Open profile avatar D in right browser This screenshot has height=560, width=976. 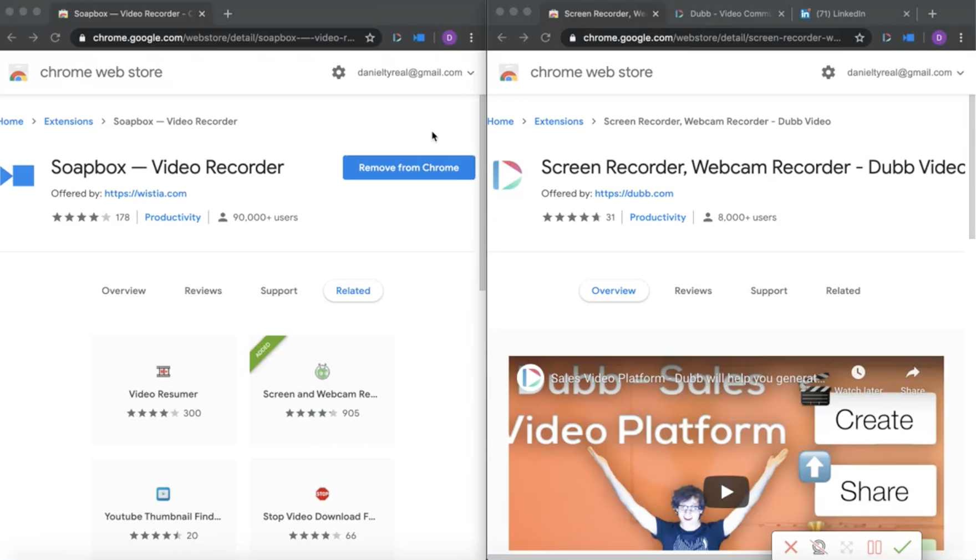939,38
